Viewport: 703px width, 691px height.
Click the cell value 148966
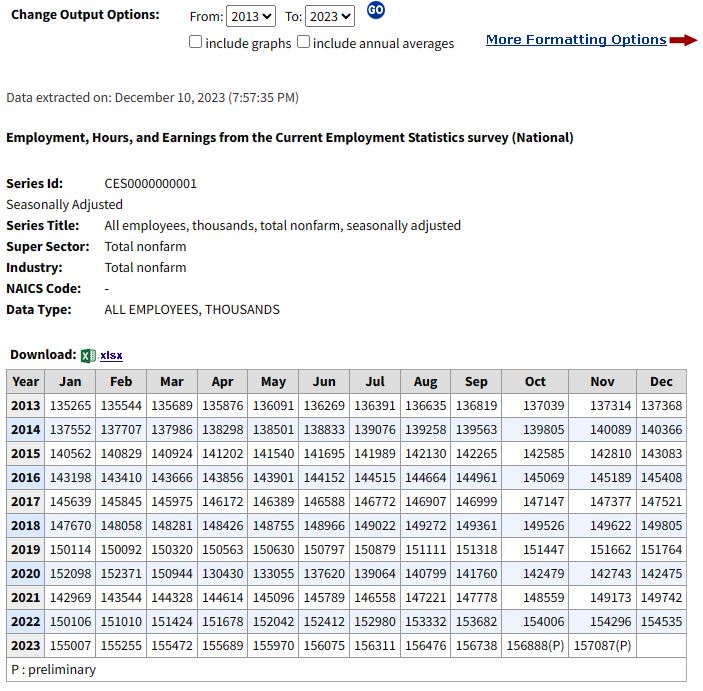(324, 526)
